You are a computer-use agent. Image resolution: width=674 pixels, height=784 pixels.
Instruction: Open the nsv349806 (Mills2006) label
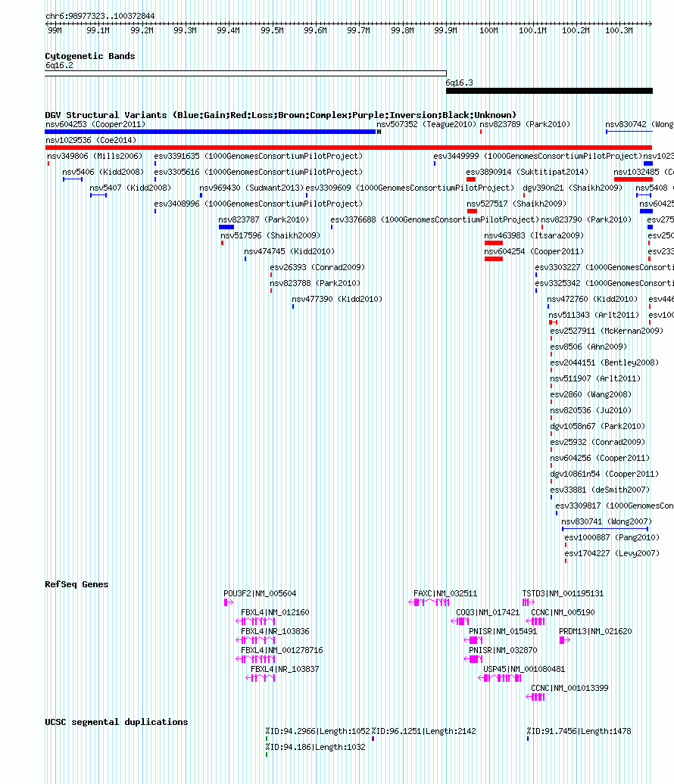coord(95,157)
